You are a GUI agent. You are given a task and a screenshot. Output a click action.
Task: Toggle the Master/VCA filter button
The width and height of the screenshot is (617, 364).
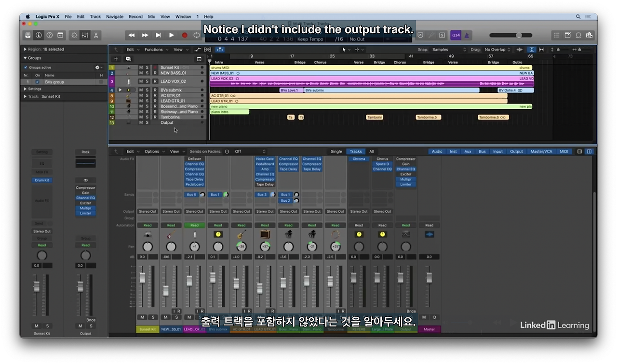[541, 151]
